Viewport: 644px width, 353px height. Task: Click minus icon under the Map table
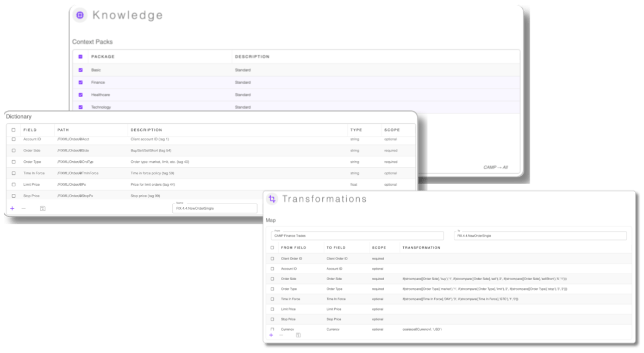coord(281,335)
